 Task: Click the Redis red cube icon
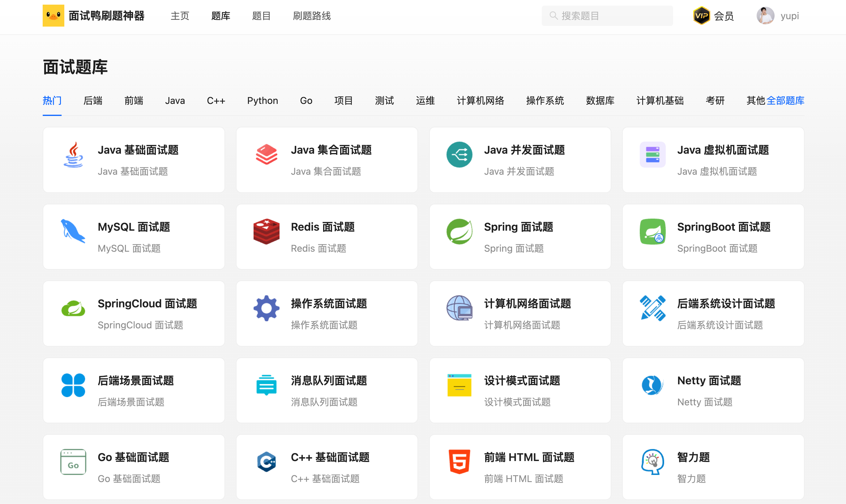coord(267,231)
